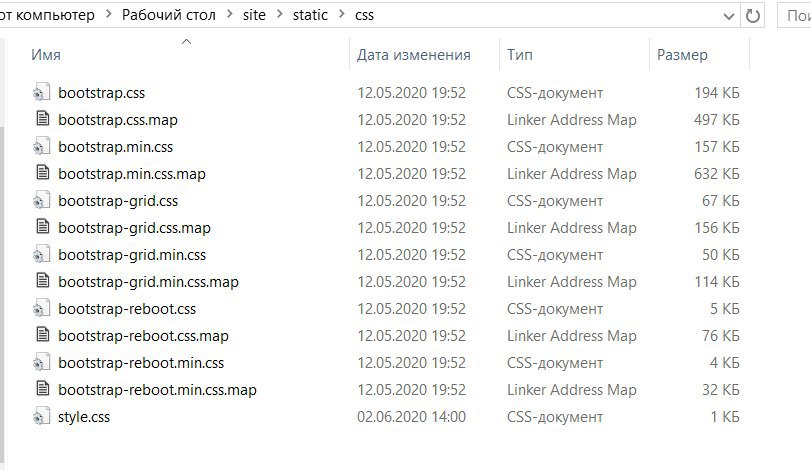The height and width of the screenshot is (470, 811).
Task: Click the bootstrap-reboot.css file icon
Action: [x=41, y=308]
